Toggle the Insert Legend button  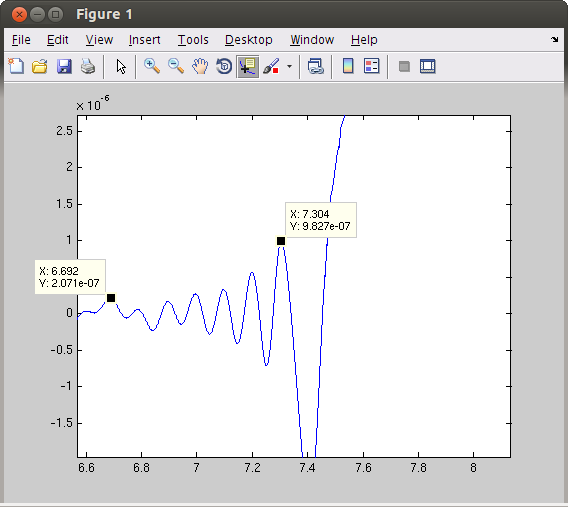372,66
